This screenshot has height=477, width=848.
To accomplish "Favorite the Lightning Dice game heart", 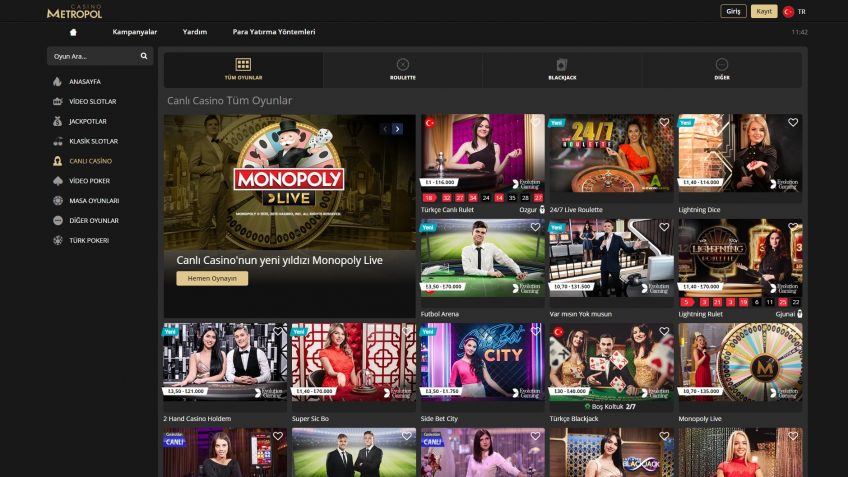I will (x=793, y=123).
